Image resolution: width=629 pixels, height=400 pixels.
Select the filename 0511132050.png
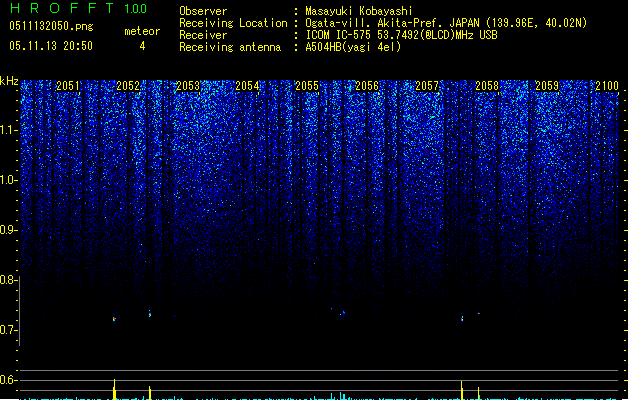[51, 26]
